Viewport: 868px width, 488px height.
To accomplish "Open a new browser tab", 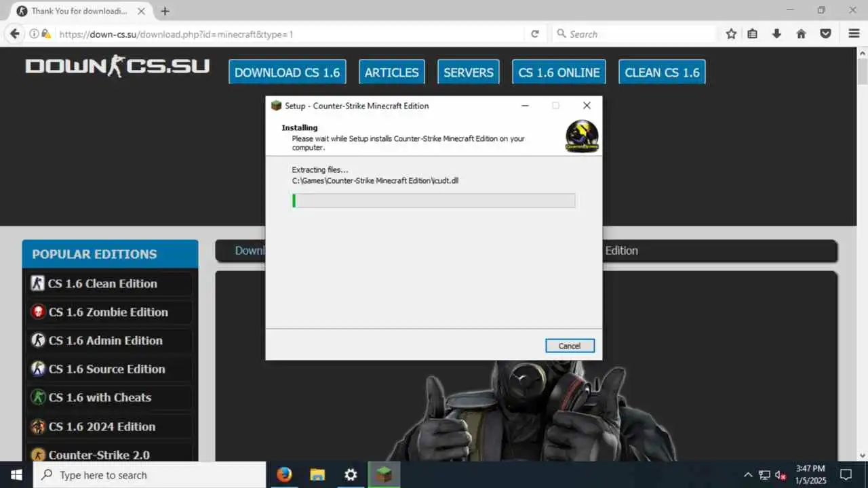I will [165, 11].
